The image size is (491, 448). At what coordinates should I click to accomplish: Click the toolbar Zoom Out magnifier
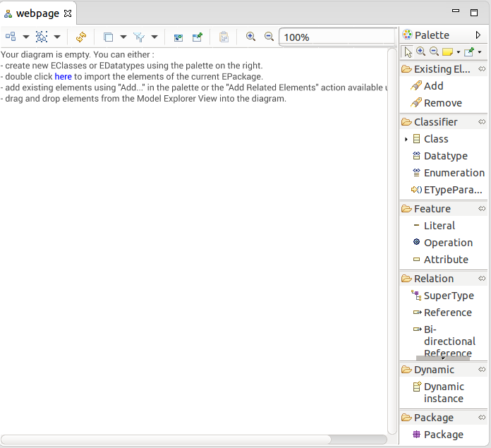point(269,37)
